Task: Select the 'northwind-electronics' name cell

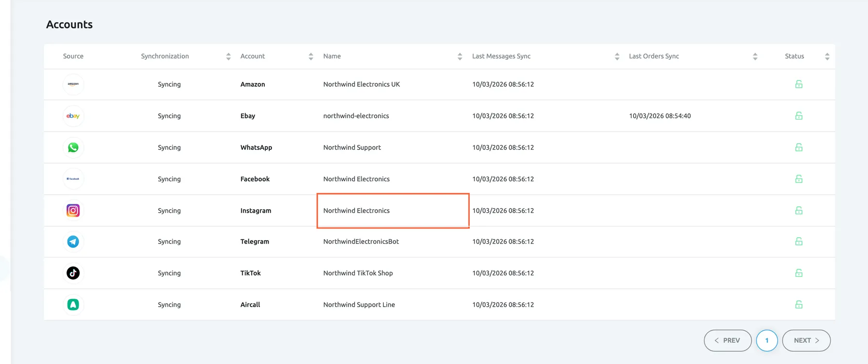Action: [x=356, y=116]
